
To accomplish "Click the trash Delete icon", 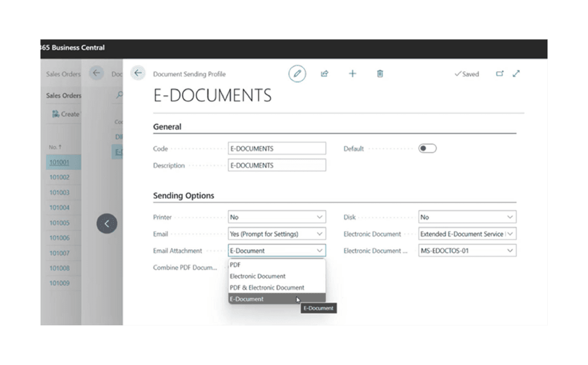I will (380, 74).
